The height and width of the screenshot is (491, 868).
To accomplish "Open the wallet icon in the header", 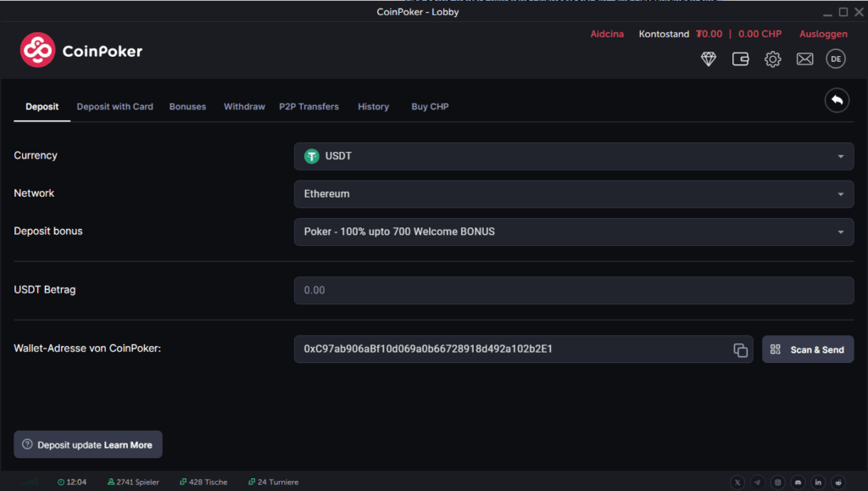I will tap(740, 59).
